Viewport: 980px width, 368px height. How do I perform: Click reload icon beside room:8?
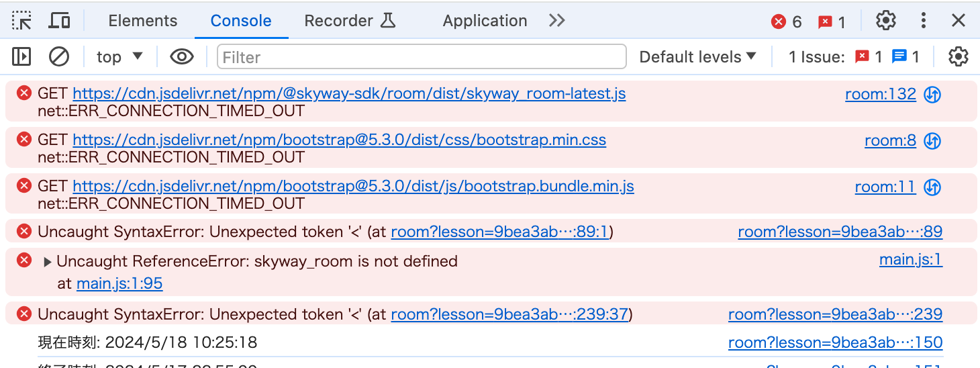click(932, 141)
